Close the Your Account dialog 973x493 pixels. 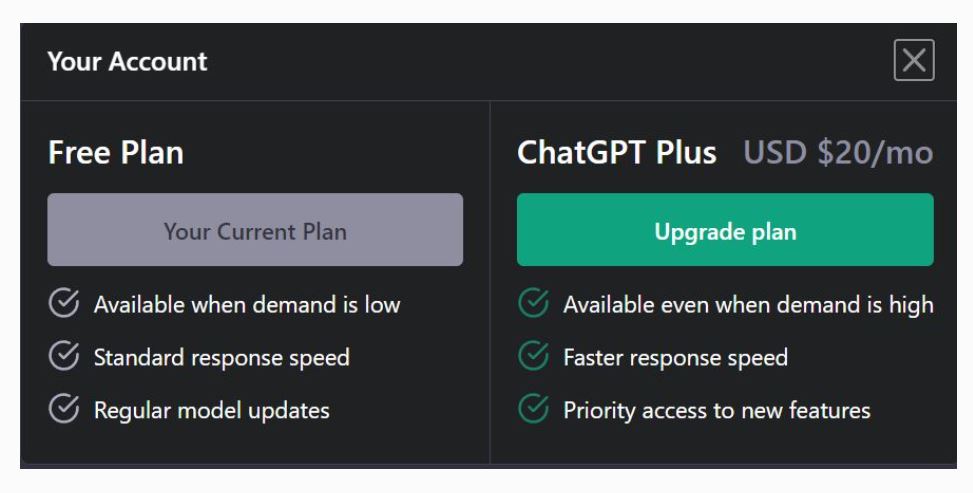[913, 61]
